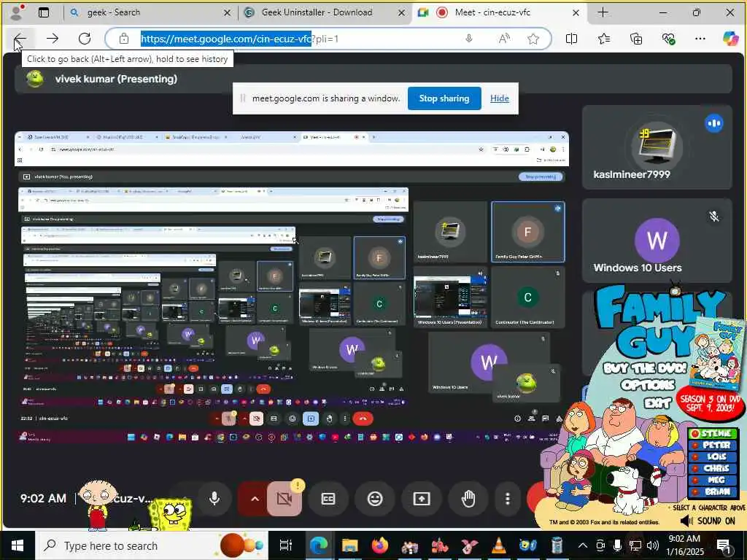Click the address bar microphone permission icon
The image size is (747, 560).
click(x=469, y=39)
